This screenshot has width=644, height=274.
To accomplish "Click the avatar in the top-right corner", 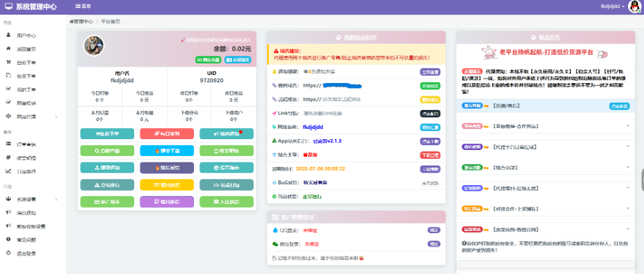I will 635,7.
